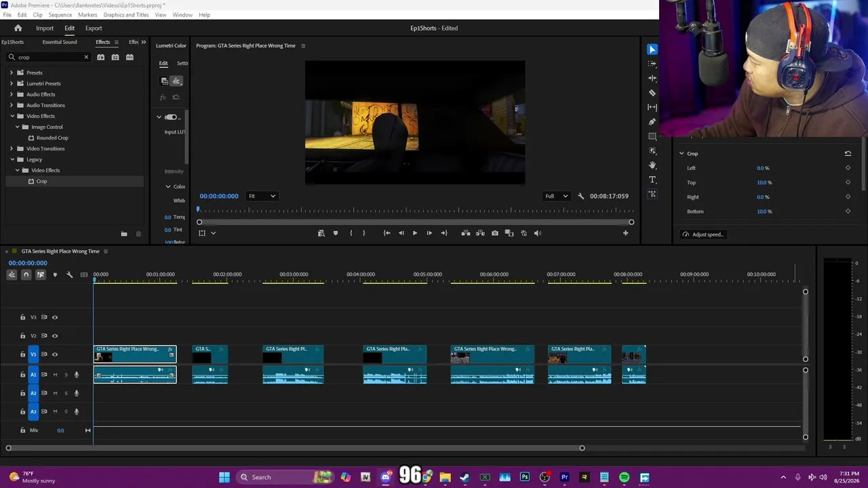Toggle snap in timeline
Image resolution: width=868 pixels, height=488 pixels.
[26, 274]
